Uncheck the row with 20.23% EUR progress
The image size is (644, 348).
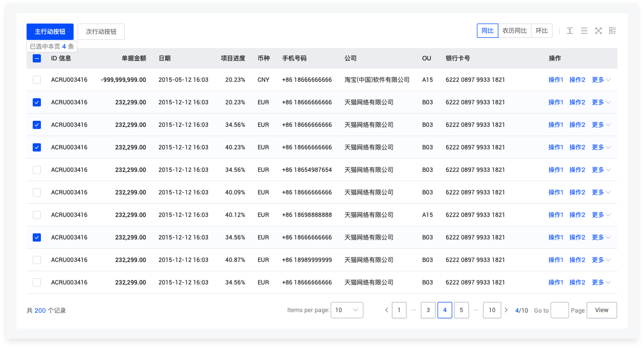click(x=37, y=102)
